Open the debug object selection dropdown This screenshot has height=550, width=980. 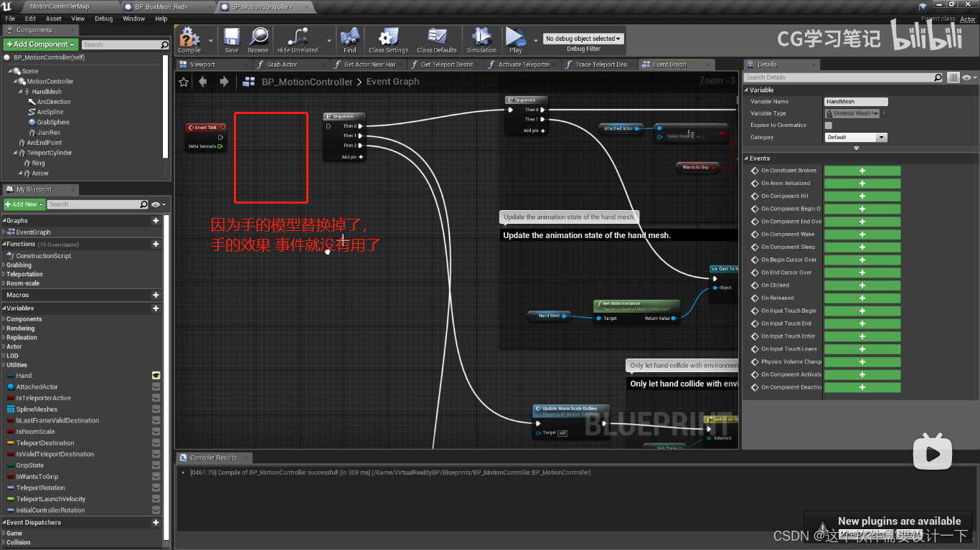tap(583, 39)
